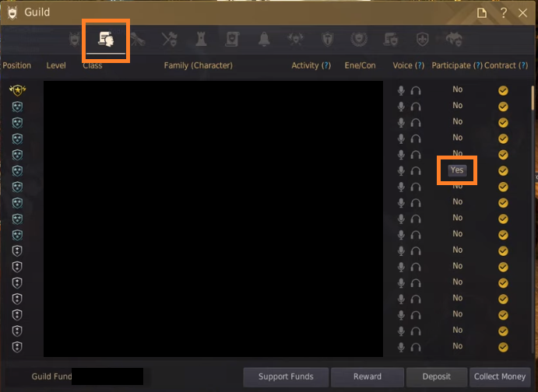Sort by Family (Character) column header

tap(198, 65)
